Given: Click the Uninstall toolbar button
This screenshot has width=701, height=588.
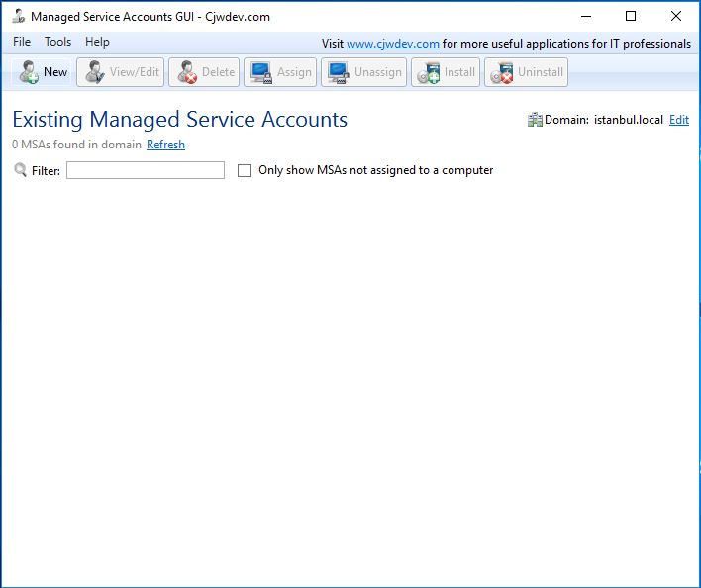Looking at the screenshot, I should pyautogui.click(x=526, y=72).
